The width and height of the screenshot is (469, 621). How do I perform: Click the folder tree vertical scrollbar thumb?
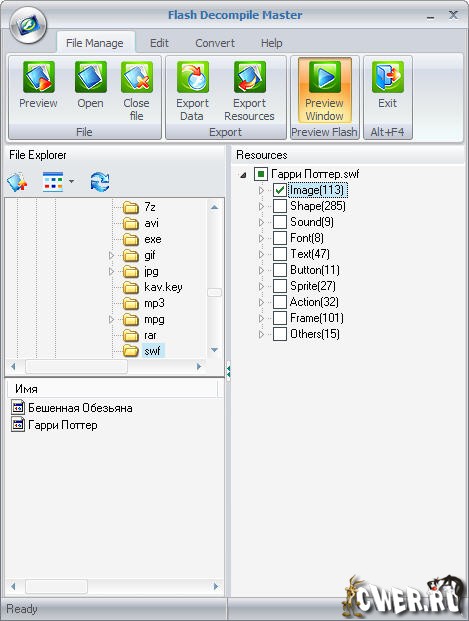pyautogui.click(x=215, y=293)
